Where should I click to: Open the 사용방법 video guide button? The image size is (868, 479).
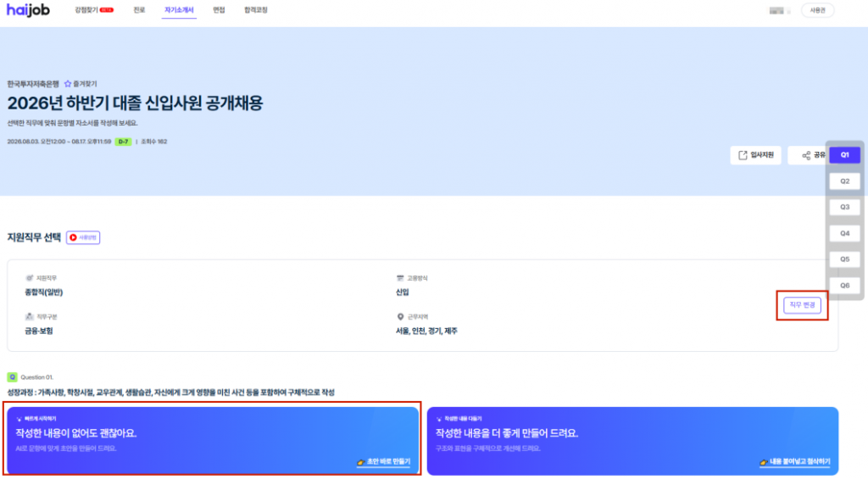pyautogui.click(x=83, y=237)
